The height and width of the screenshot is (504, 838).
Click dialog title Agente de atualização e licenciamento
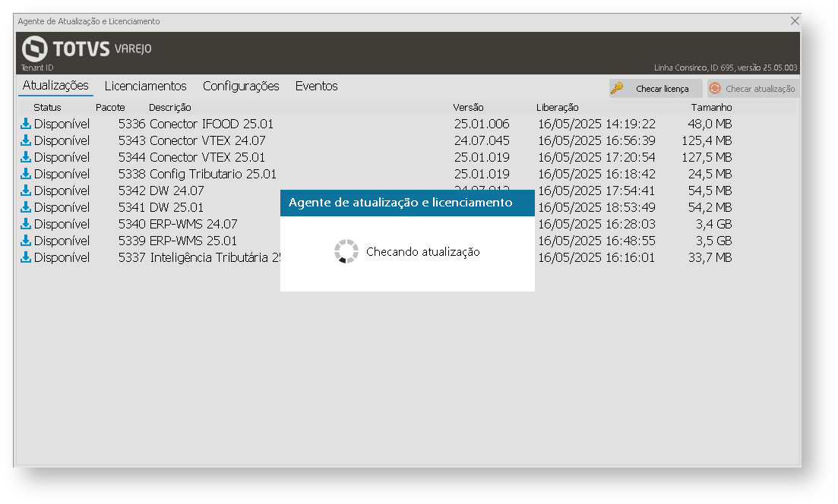point(400,203)
